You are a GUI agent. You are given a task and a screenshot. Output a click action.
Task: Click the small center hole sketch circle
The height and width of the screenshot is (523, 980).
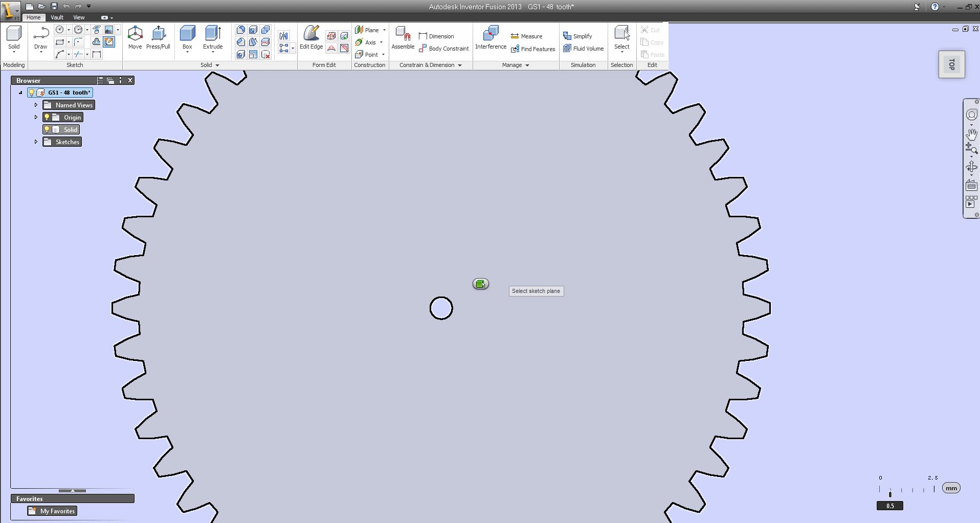coord(441,308)
